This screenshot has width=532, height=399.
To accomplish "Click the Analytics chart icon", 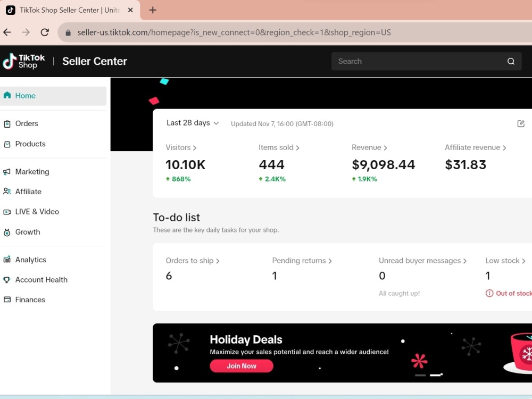I will pyautogui.click(x=7, y=260).
